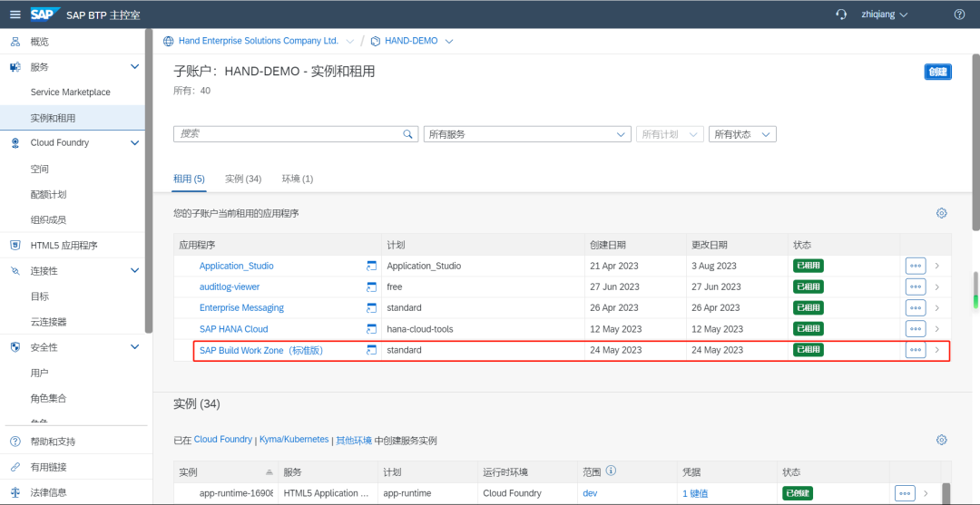Open Service Marketplace in the sidebar
This screenshot has width=980, height=505.
pos(73,92)
